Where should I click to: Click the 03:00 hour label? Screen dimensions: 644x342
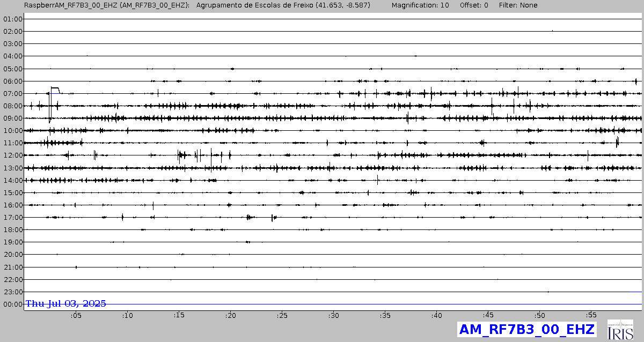(x=13, y=43)
